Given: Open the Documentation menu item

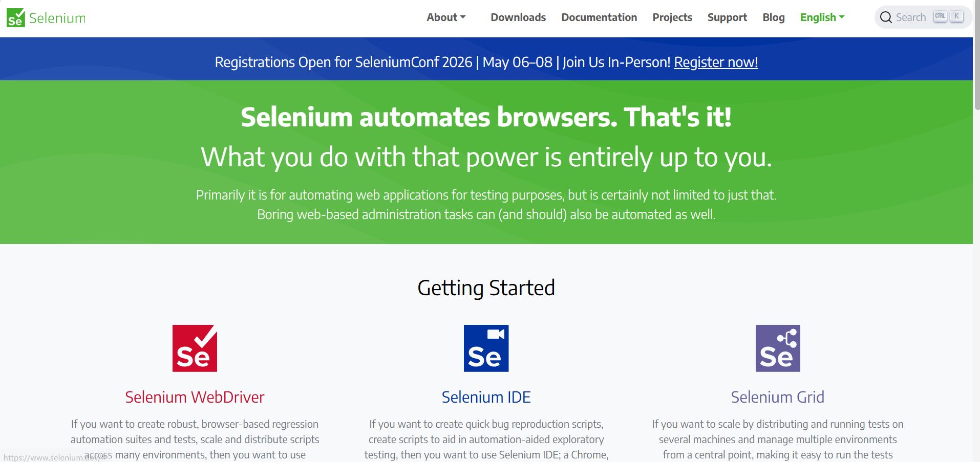Looking at the screenshot, I should (599, 17).
